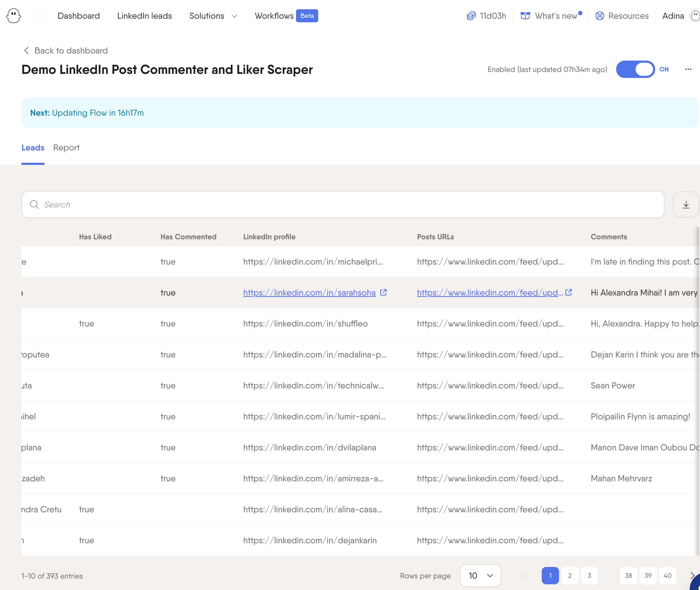Expand the Solutions dropdown menu
Viewport: 700px width, 590px height.
(213, 16)
